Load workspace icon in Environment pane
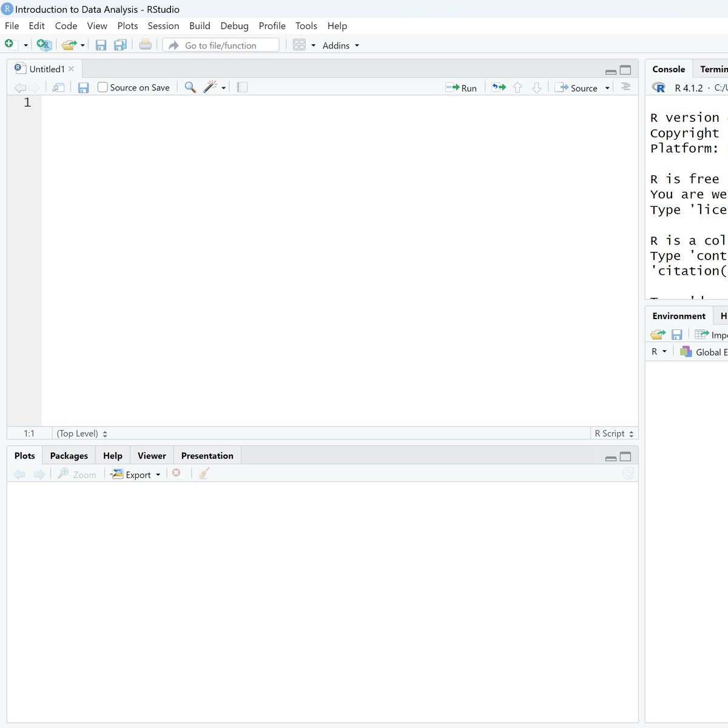 (658, 334)
